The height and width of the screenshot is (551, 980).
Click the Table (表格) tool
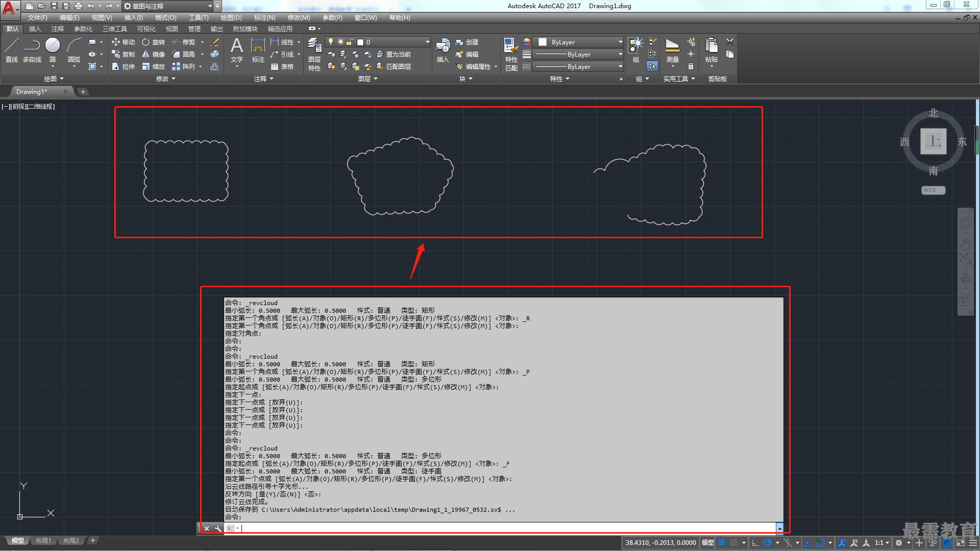[282, 66]
